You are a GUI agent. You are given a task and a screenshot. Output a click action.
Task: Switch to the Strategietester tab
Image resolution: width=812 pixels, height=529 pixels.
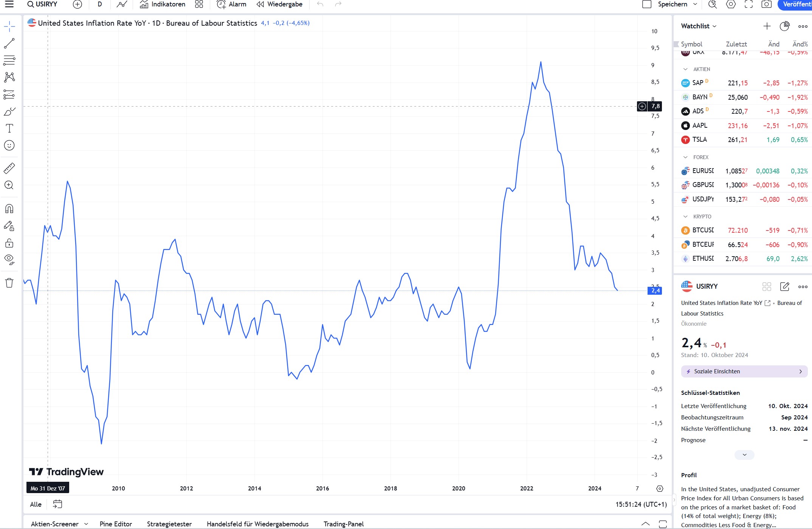[x=169, y=524]
